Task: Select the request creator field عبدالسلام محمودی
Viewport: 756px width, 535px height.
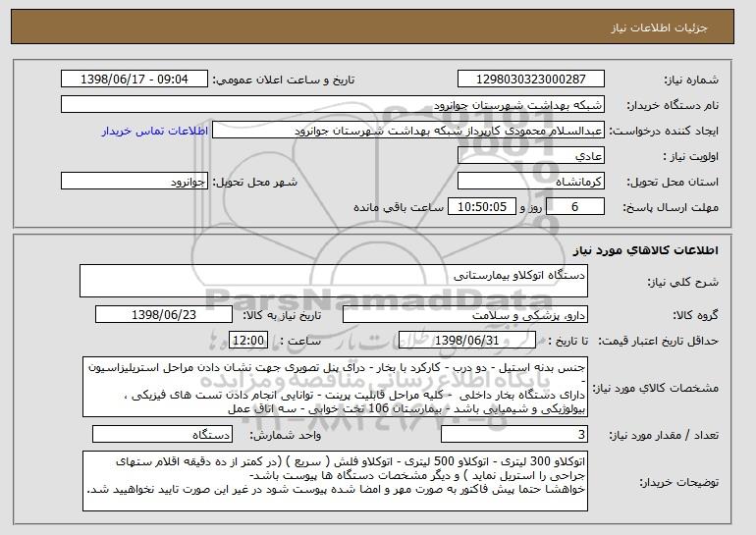Action: [x=408, y=131]
